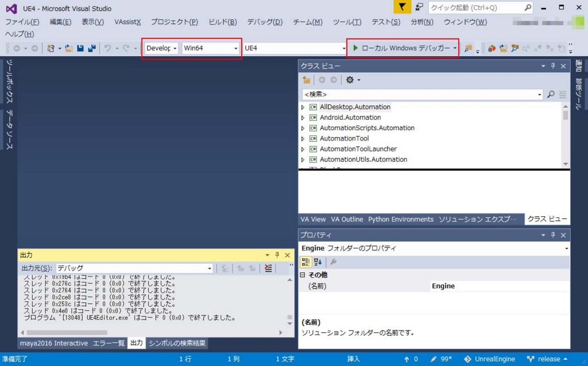Select the AutomationScripts.Automation row

tap(367, 128)
